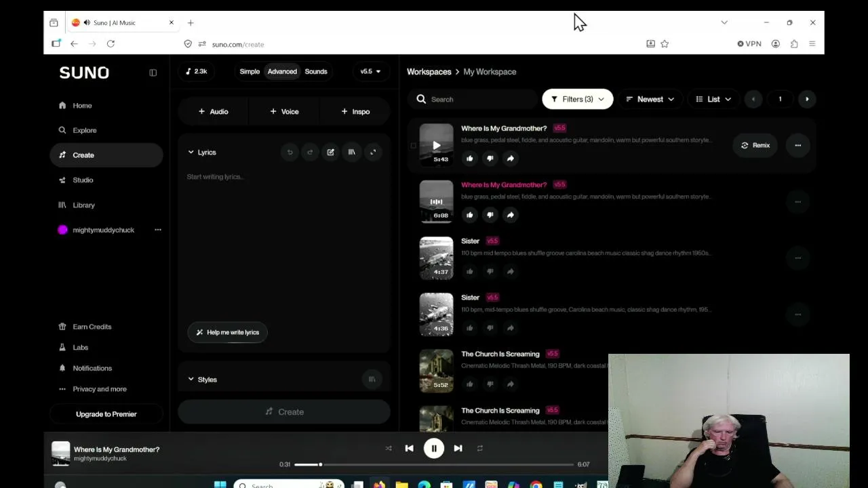Reload the suno.com page
Image resolution: width=868 pixels, height=488 pixels.
point(111,44)
